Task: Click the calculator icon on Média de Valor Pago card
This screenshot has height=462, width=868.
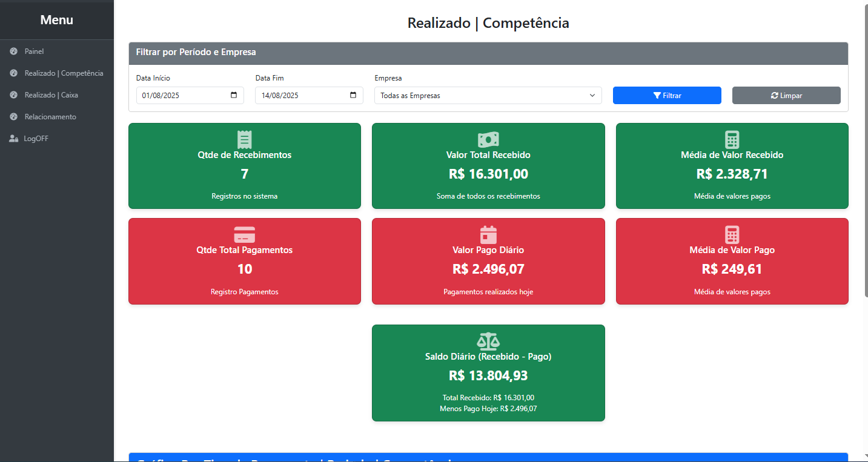Action: tap(732, 234)
